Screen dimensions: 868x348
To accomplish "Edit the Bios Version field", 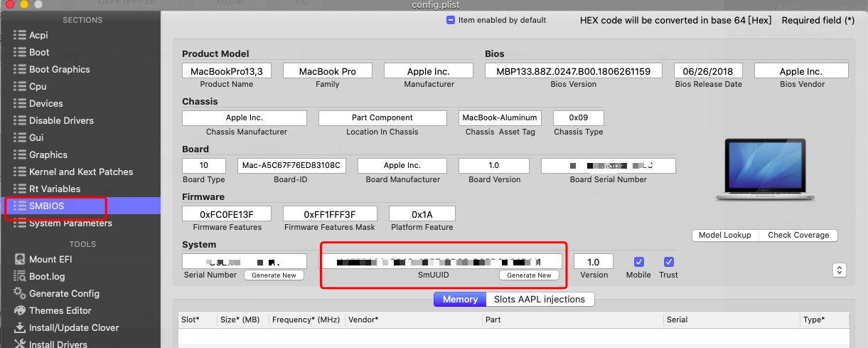I will (574, 71).
